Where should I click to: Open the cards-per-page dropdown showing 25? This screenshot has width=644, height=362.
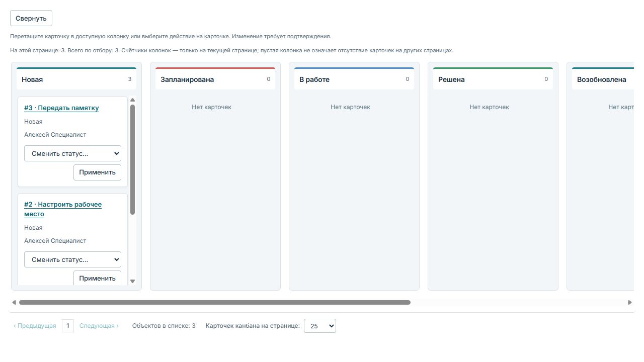pos(320,326)
